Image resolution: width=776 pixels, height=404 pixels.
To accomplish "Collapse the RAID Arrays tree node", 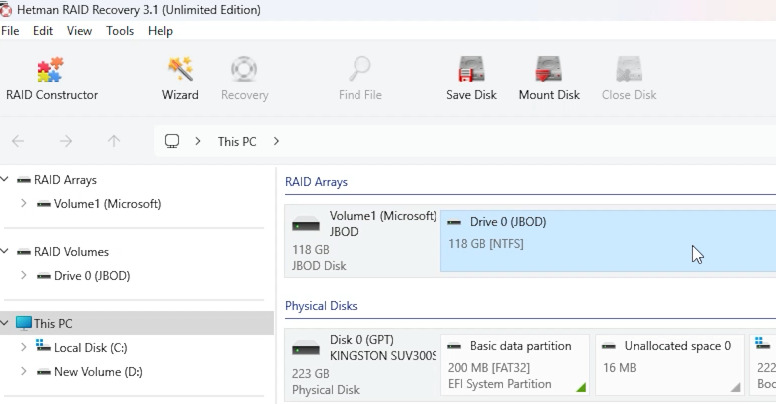I will [5, 179].
